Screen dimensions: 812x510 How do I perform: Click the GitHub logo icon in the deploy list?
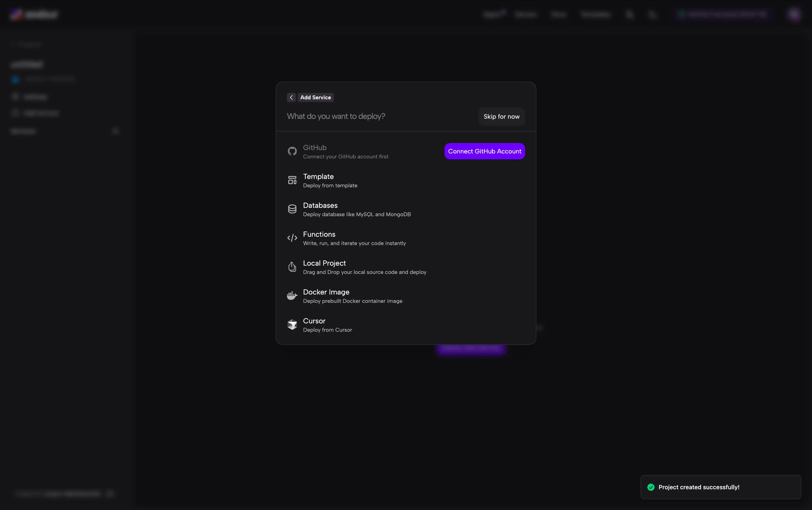click(292, 151)
